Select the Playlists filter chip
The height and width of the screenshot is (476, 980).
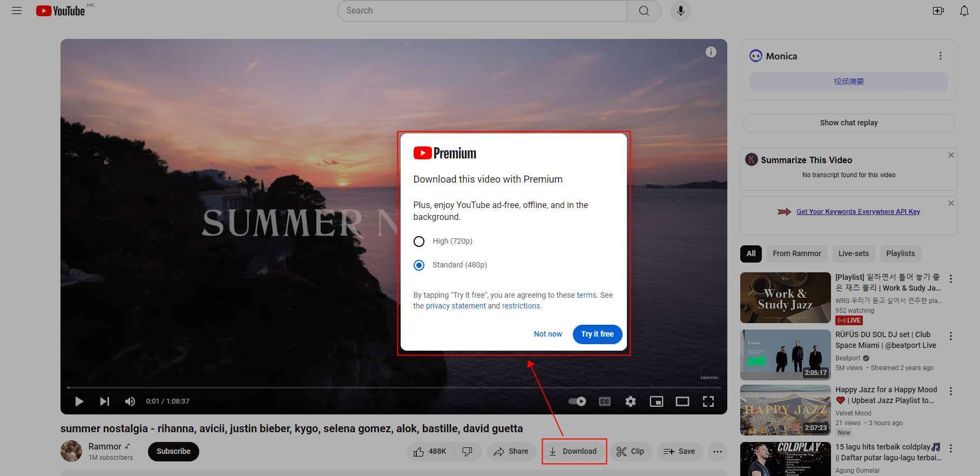coord(900,254)
